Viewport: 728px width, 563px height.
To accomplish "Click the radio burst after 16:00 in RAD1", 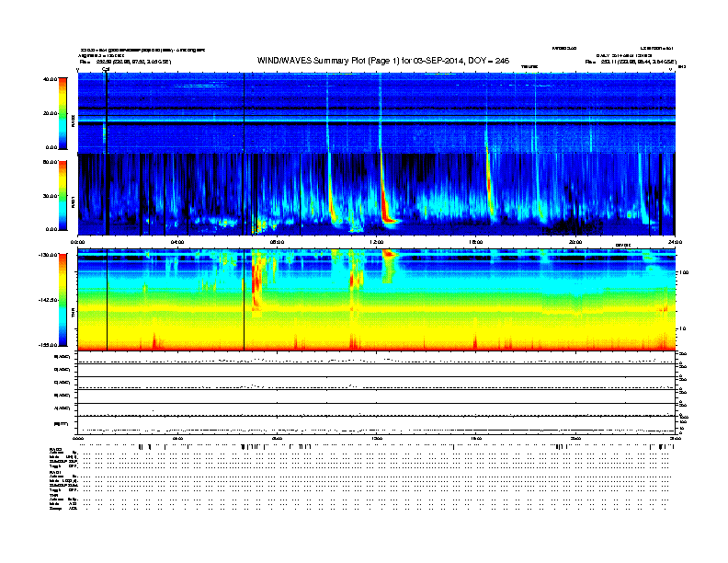I will point(488,186).
